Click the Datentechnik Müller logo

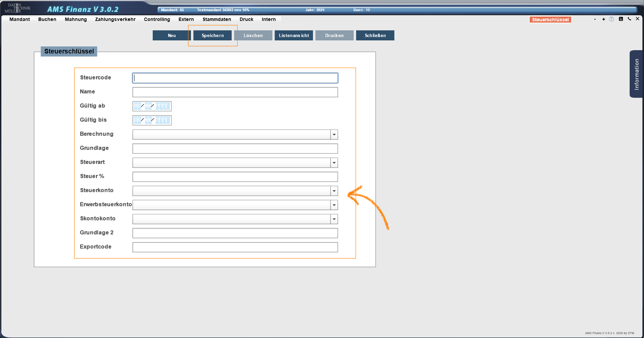click(x=17, y=8)
